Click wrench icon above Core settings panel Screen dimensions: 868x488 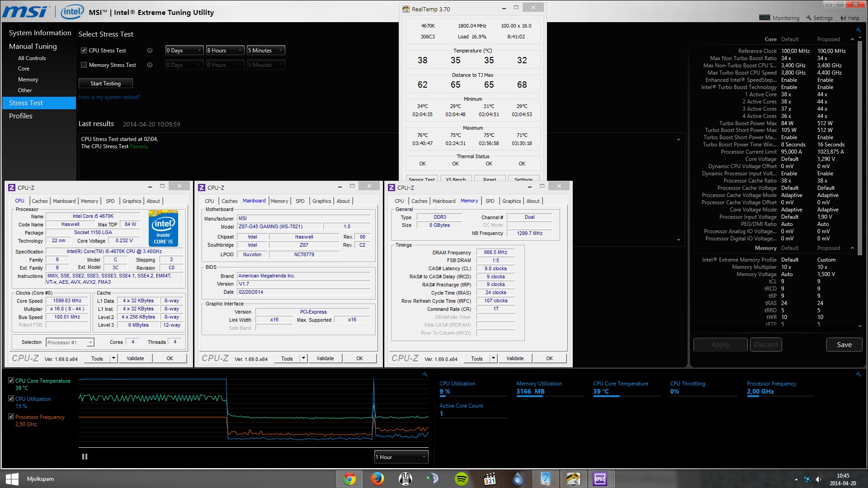tap(858, 30)
